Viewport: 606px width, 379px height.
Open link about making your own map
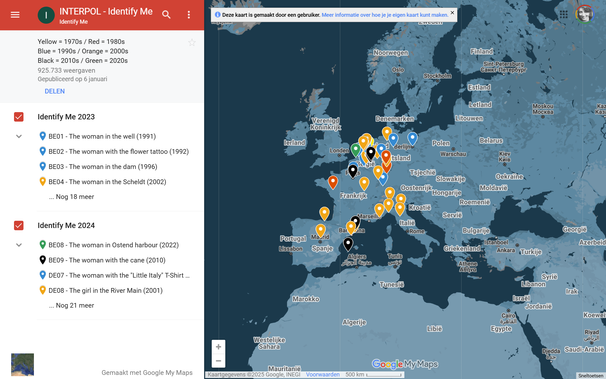pos(385,15)
